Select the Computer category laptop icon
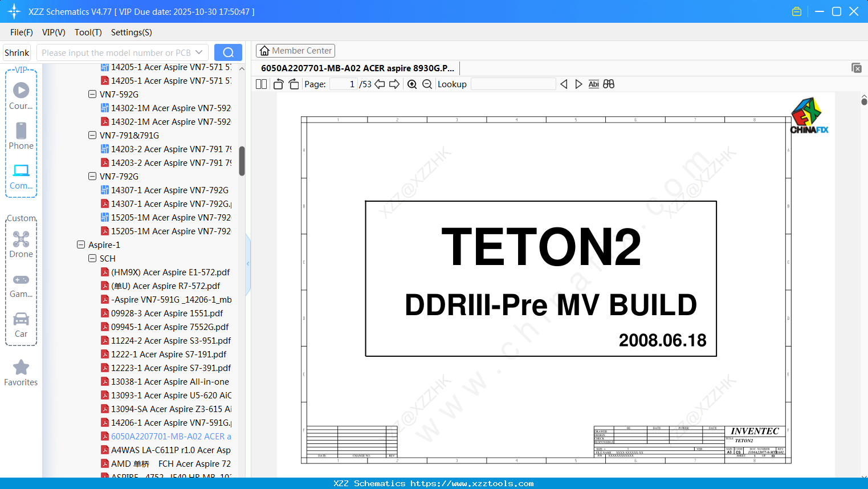This screenshot has height=489, width=868. [x=21, y=170]
